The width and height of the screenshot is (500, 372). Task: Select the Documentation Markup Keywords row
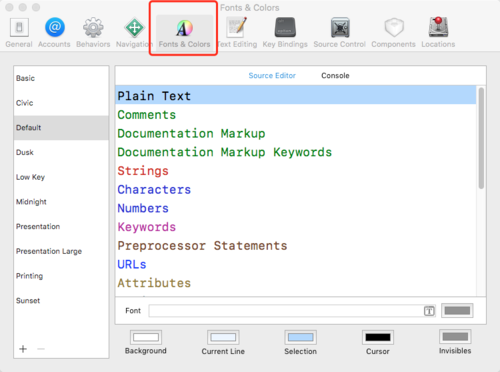(296, 152)
